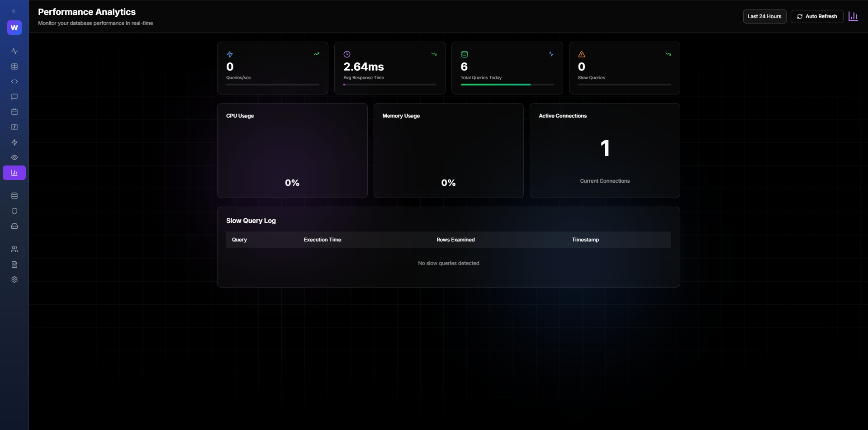Sort by the Execution Time column header
868x430 pixels.
322,240
